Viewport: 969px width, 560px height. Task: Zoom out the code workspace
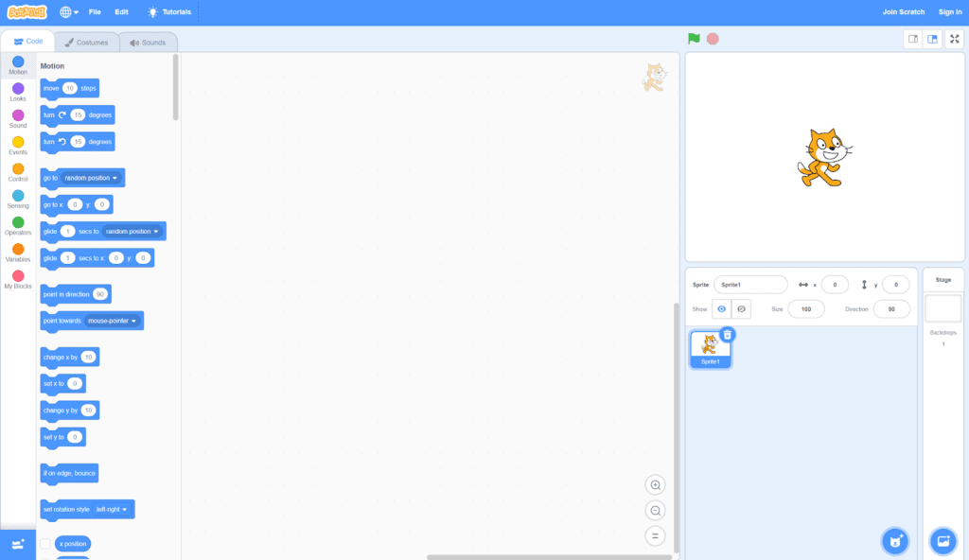click(655, 511)
